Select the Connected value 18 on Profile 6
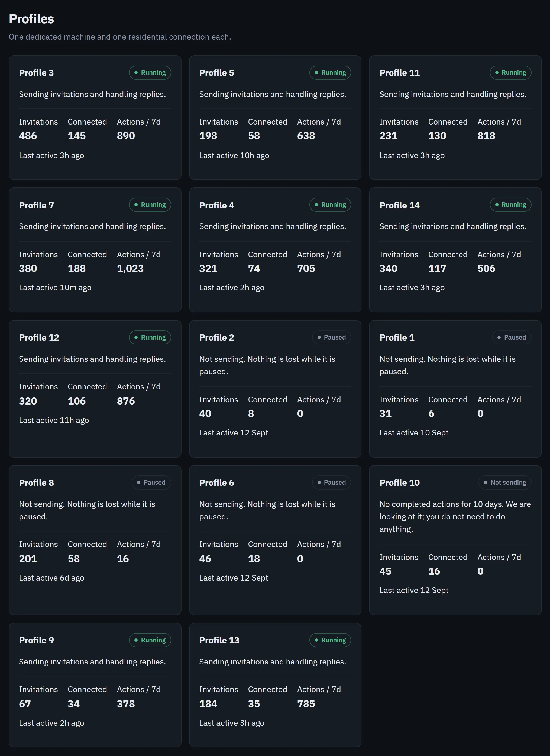Screen dimensions: 550x756 pyautogui.click(x=254, y=559)
